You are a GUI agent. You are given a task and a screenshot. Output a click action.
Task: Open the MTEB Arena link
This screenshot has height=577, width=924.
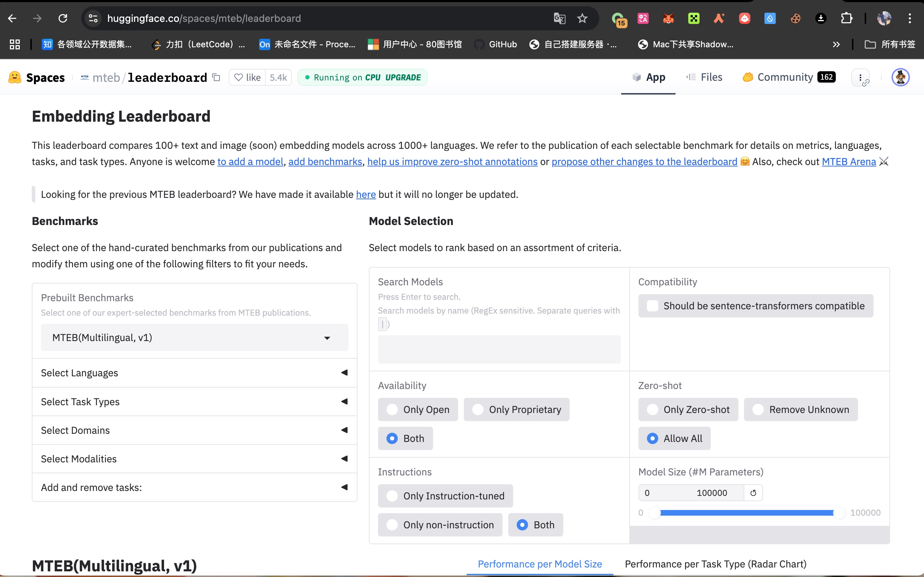click(x=849, y=162)
